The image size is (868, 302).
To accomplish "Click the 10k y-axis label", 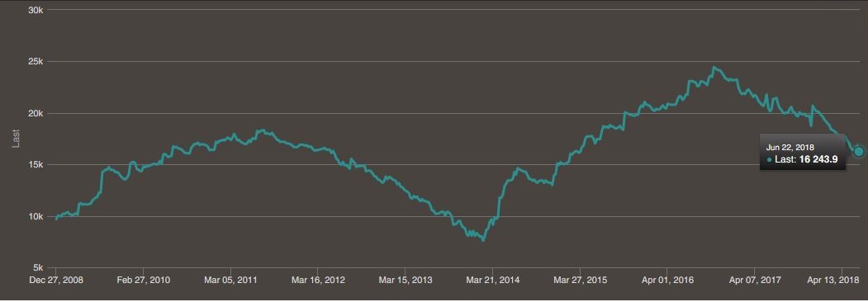I will pyautogui.click(x=36, y=216).
